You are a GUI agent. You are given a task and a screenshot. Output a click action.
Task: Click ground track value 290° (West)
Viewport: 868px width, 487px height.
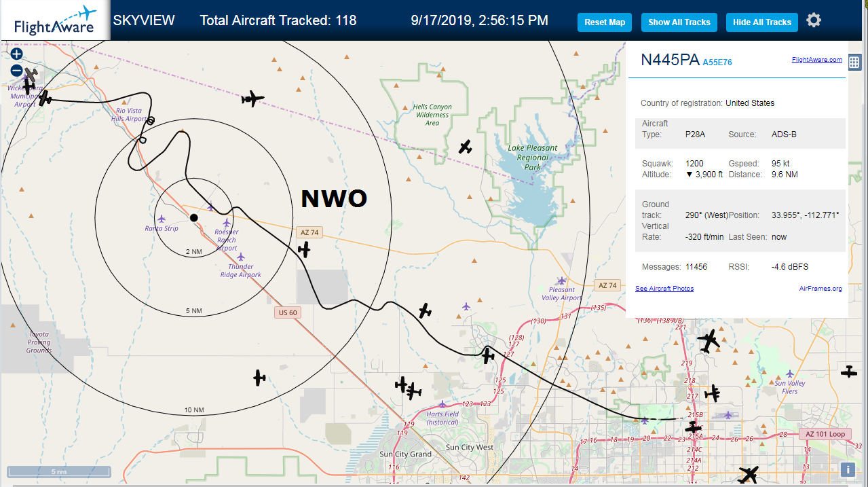click(706, 215)
